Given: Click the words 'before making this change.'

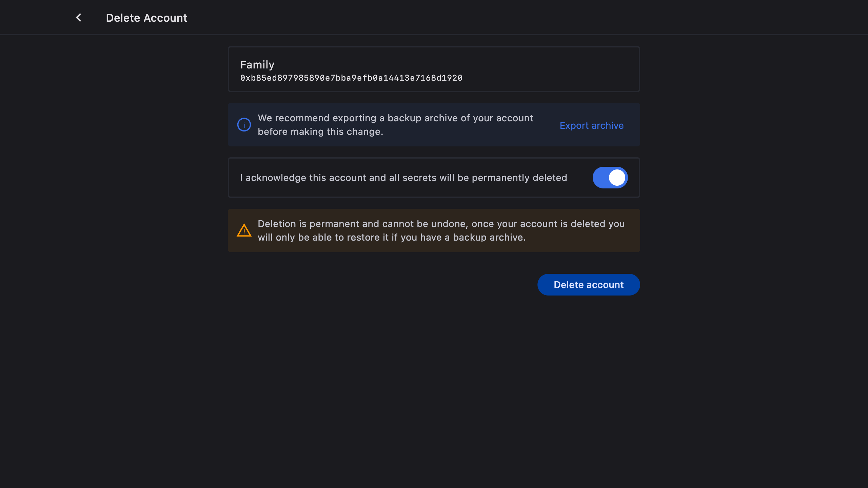Looking at the screenshot, I should [x=320, y=132].
